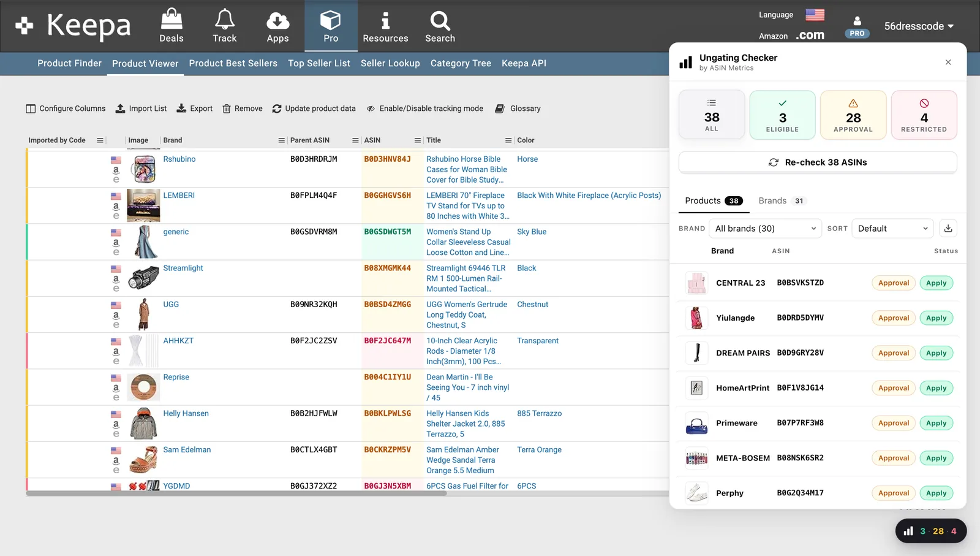This screenshot has width=980, height=556.
Task: Download the ungating results list
Action: pyautogui.click(x=948, y=229)
